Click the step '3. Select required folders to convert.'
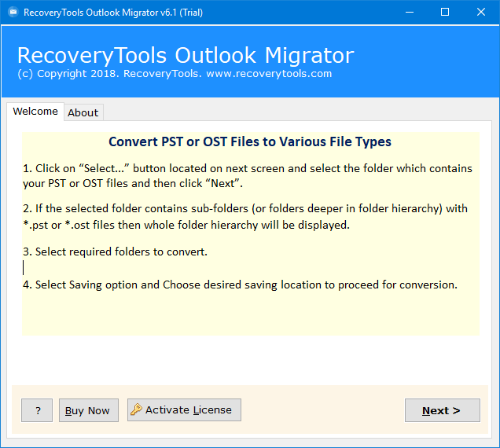 point(115,252)
